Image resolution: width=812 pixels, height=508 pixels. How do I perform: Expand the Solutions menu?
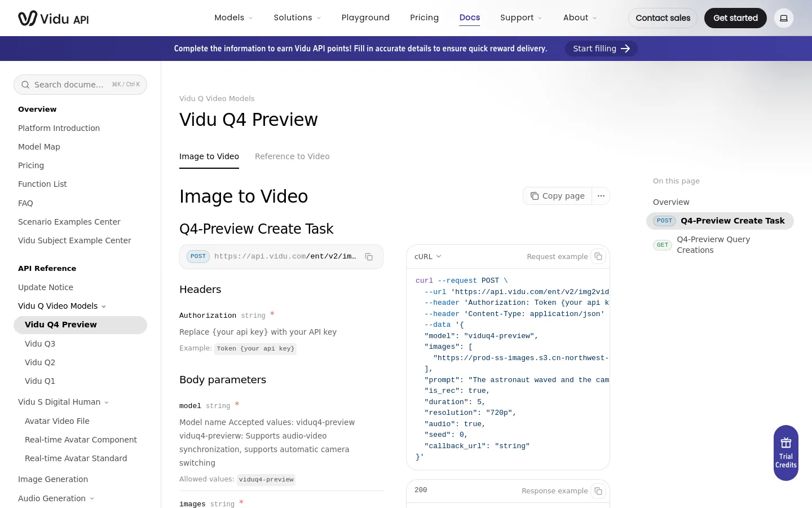click(297, 17)
